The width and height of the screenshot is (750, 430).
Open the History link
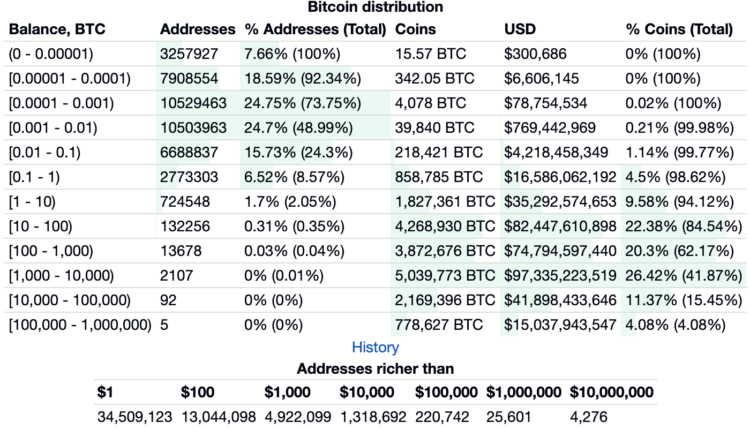pos(375,347)
